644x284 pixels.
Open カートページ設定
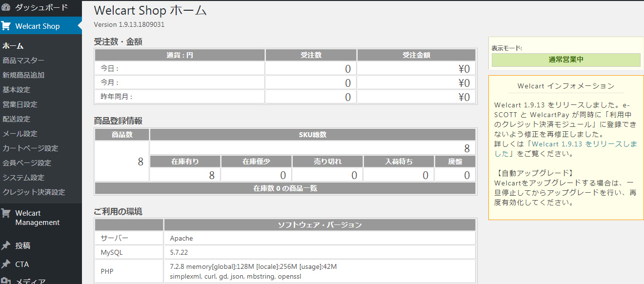(30, 148)
